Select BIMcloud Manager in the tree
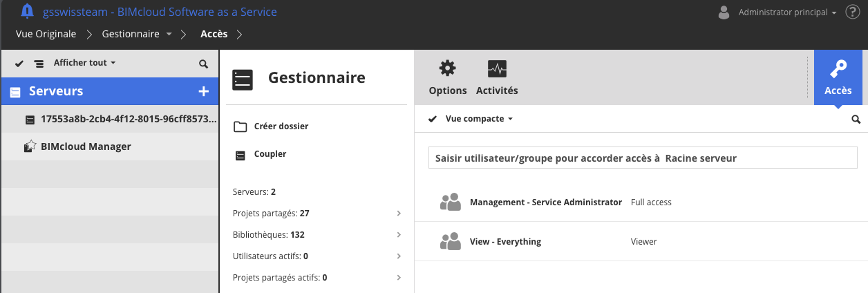 109,146
